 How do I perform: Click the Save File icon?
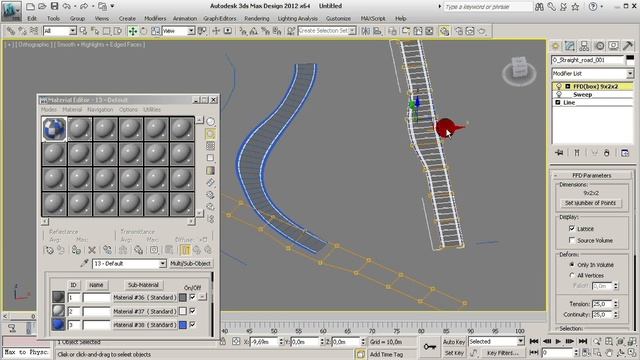coord(54,6)
